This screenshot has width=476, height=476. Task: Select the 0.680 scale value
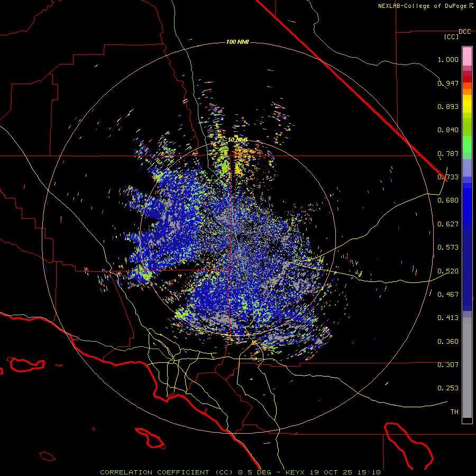448,200
